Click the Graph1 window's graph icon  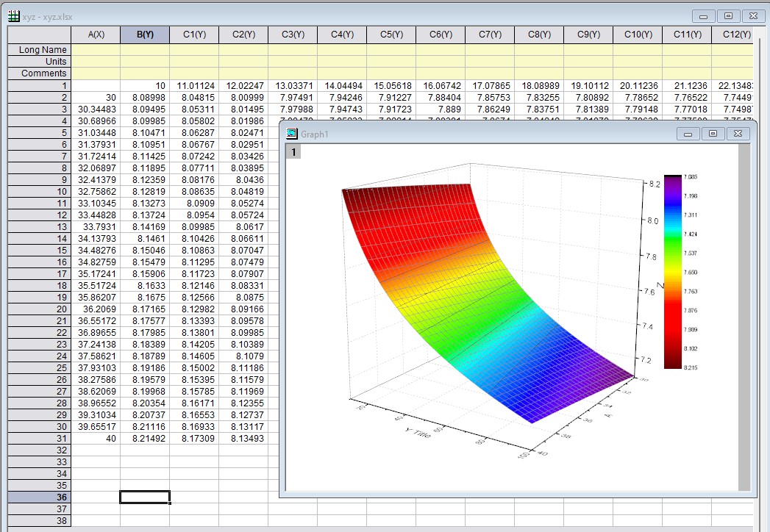(x=291, y=133)
